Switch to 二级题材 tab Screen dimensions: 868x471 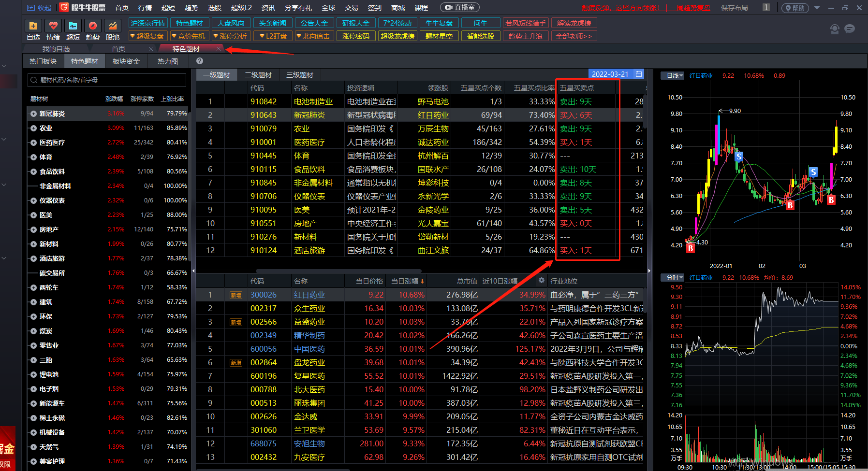click(x=258, y=75)
